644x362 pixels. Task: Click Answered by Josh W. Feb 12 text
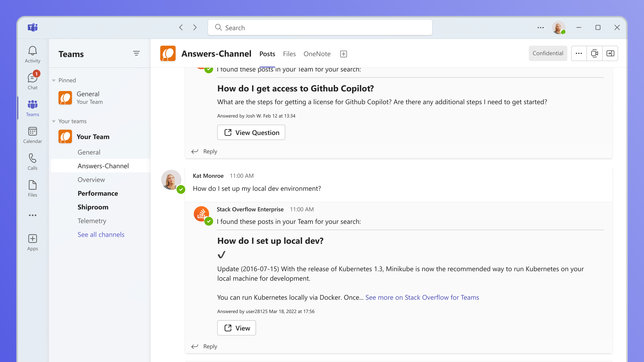(256, 116)
